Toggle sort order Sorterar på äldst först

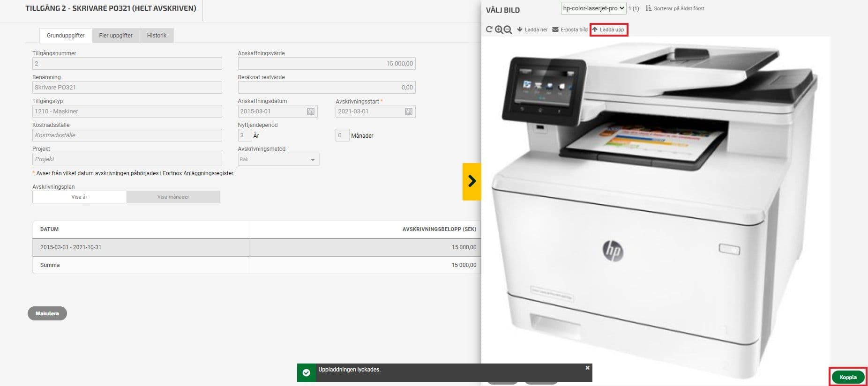click(675, 8)
